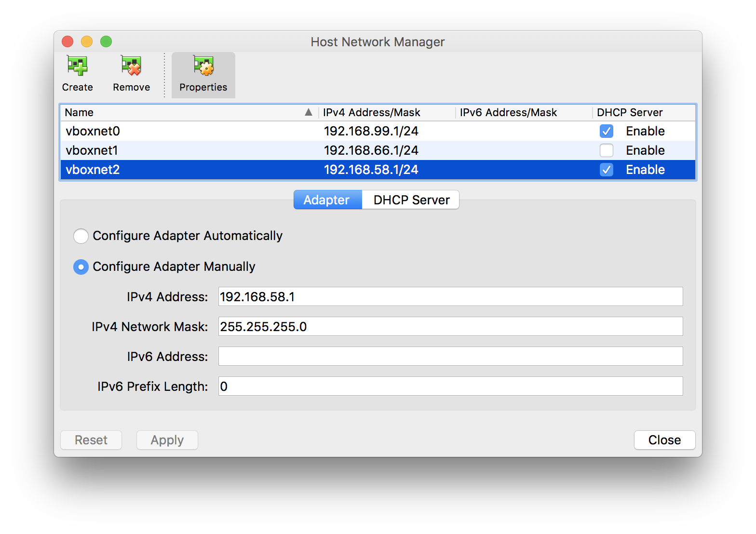Select the vboxnet2 row
This screenshot has height=534, width=756.
coord(378,170)
